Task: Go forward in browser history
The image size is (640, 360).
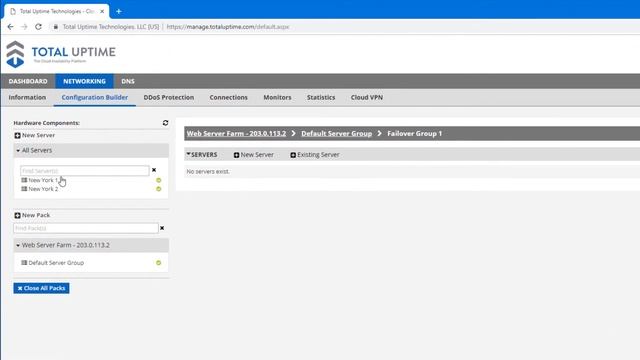Action: 24,27
